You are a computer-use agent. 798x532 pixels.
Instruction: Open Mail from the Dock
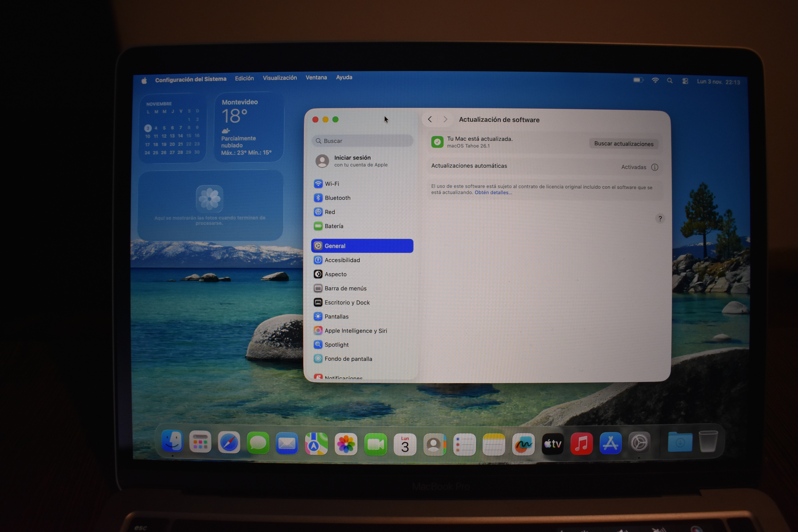pyautogui.click(x=287, y=443)
